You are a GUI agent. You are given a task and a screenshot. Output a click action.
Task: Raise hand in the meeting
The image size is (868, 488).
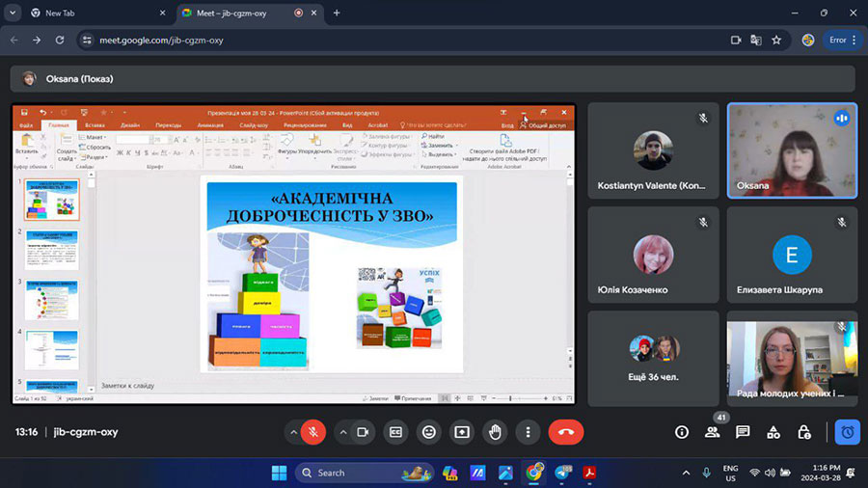pyautogui.click(x=495, y=432)
